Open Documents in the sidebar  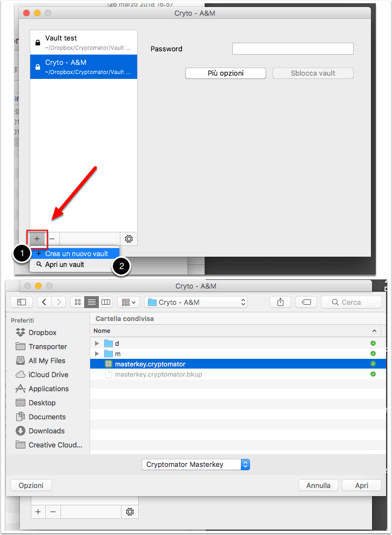(40, 417)
